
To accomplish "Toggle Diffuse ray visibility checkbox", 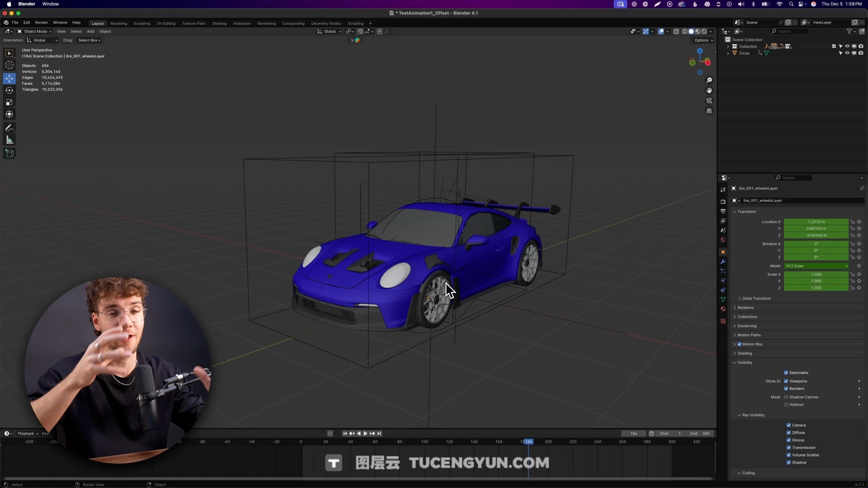I will [789, 432].
